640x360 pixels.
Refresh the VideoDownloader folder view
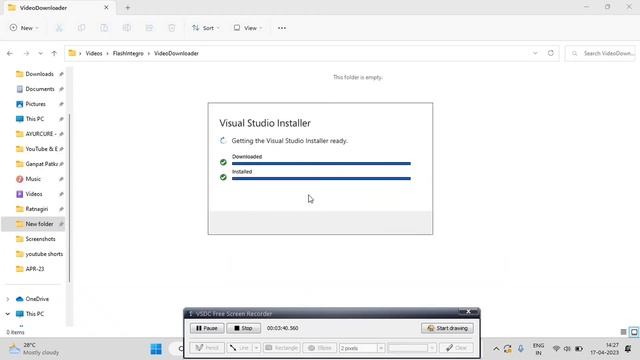pyautogui.click(x=551, y=53)
